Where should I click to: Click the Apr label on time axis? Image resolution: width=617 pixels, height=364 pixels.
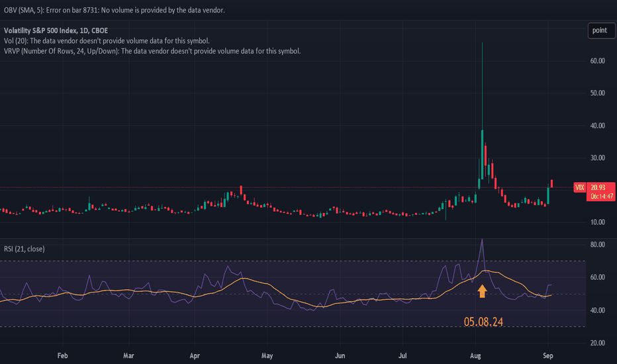pos(195,356)
